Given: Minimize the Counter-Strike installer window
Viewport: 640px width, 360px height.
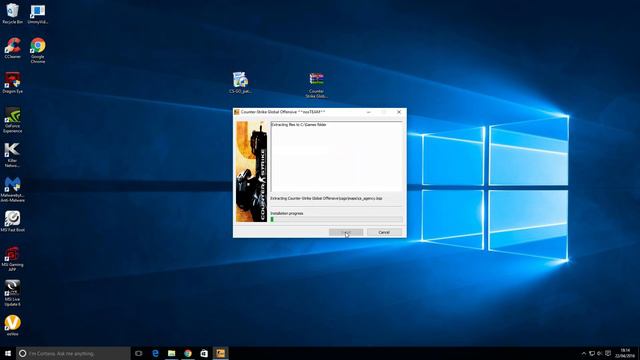Looking at the screenshot, I should click(369, 112).
